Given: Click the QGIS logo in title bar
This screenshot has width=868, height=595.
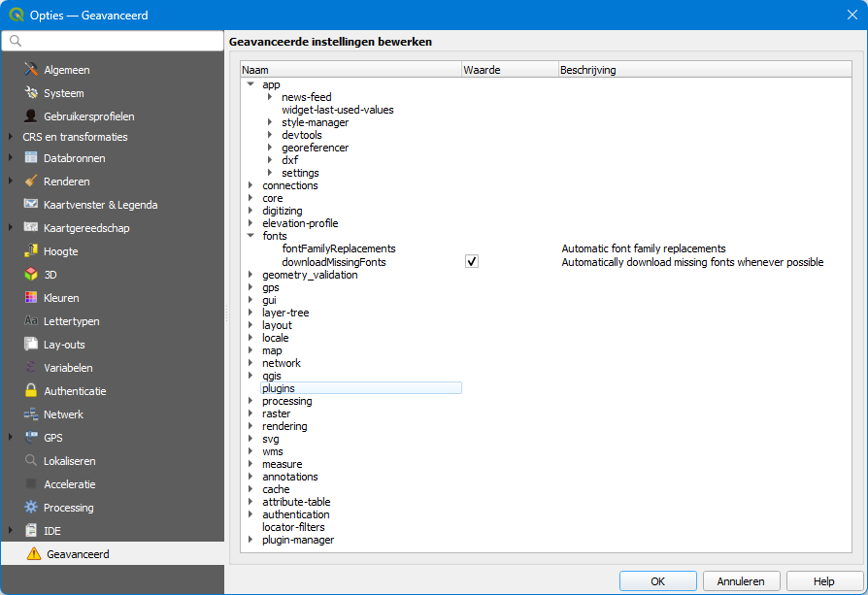Looking at the screenshot, I should [x=17, y=15].
